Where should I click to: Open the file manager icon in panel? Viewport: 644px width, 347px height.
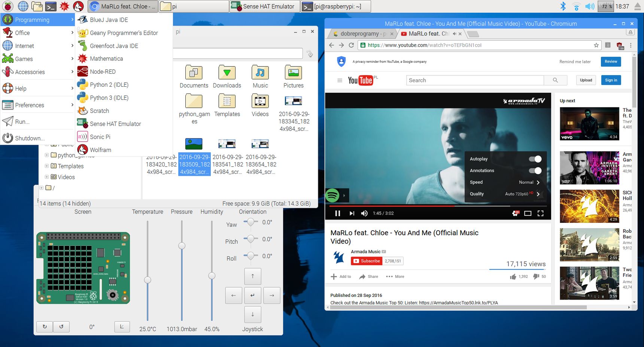pos(37,6)
